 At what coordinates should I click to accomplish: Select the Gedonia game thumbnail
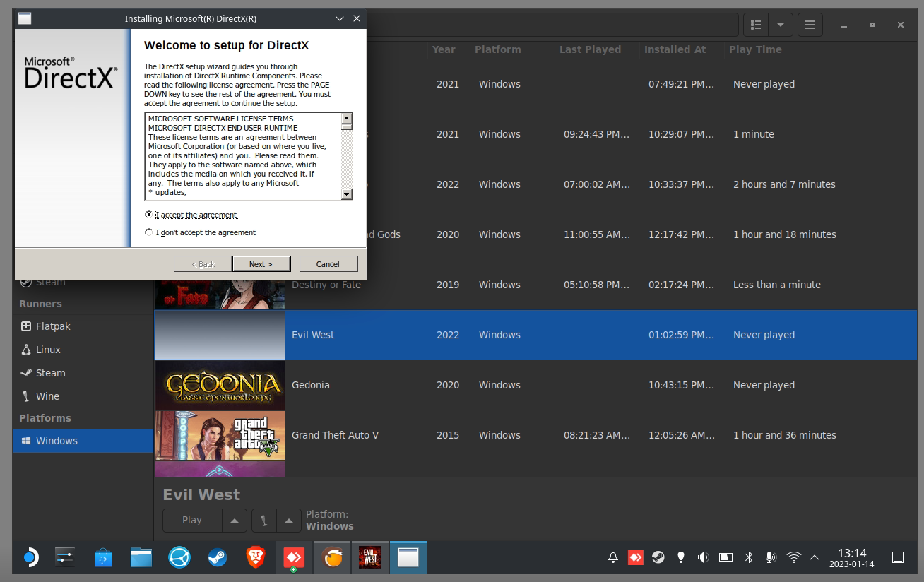click(x=220, y=385)
